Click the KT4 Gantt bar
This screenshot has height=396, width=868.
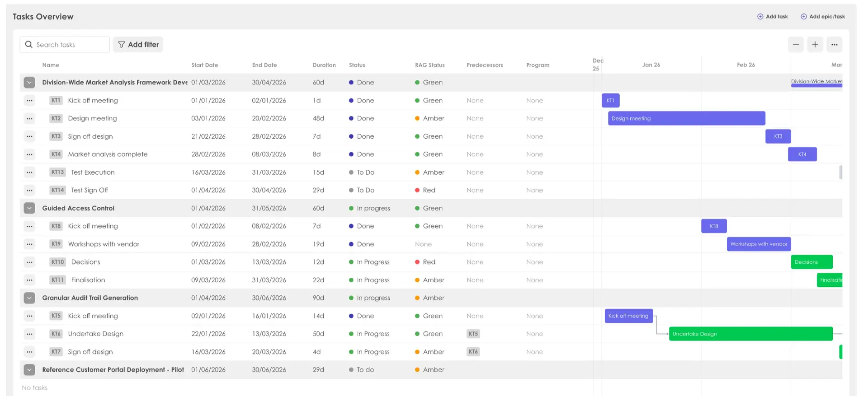(802, 154)
